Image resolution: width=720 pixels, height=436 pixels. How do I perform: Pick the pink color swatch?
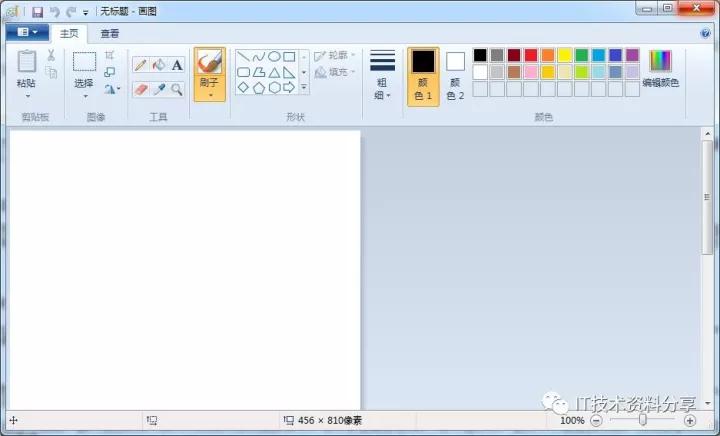(531, 72)
